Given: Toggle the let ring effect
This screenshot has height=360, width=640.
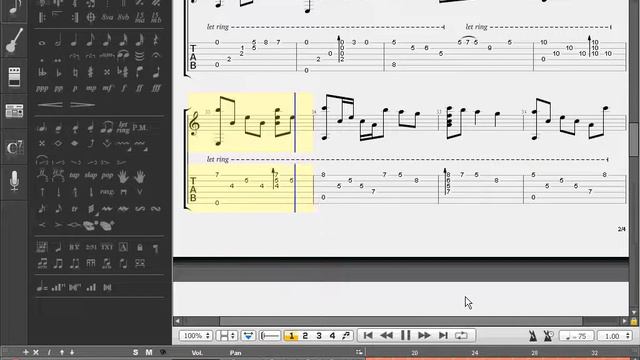Looking at the screenshot, I should point(123,127).
